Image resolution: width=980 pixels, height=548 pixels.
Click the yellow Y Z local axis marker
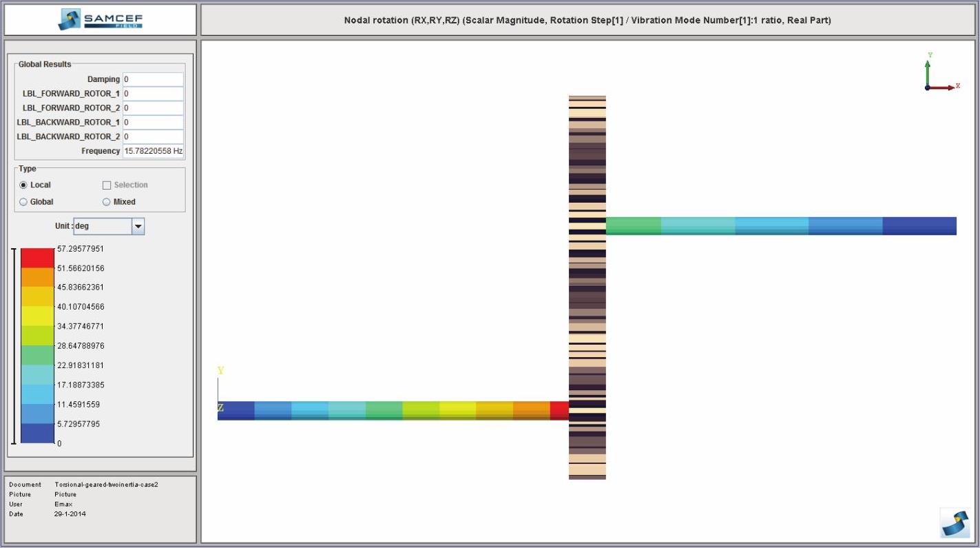click(220, 389)
